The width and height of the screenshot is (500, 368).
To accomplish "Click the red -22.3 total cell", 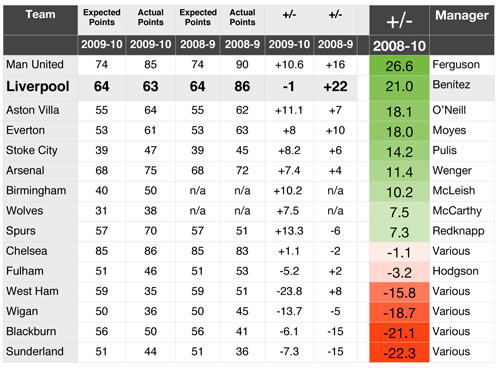I will [x=399, y=353].
